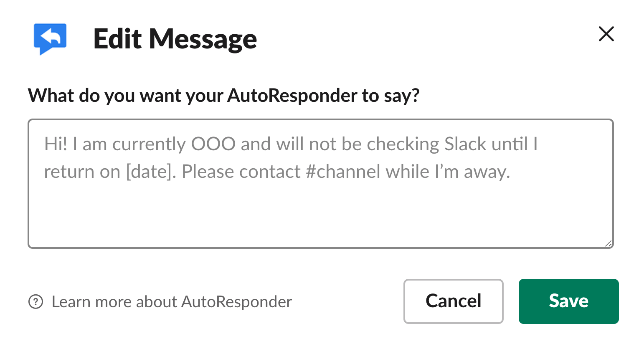644x344 pixels.
Task: Click the '[date]' placeholder text in message box
Action: pyautogui.click(x=149, y=172)
